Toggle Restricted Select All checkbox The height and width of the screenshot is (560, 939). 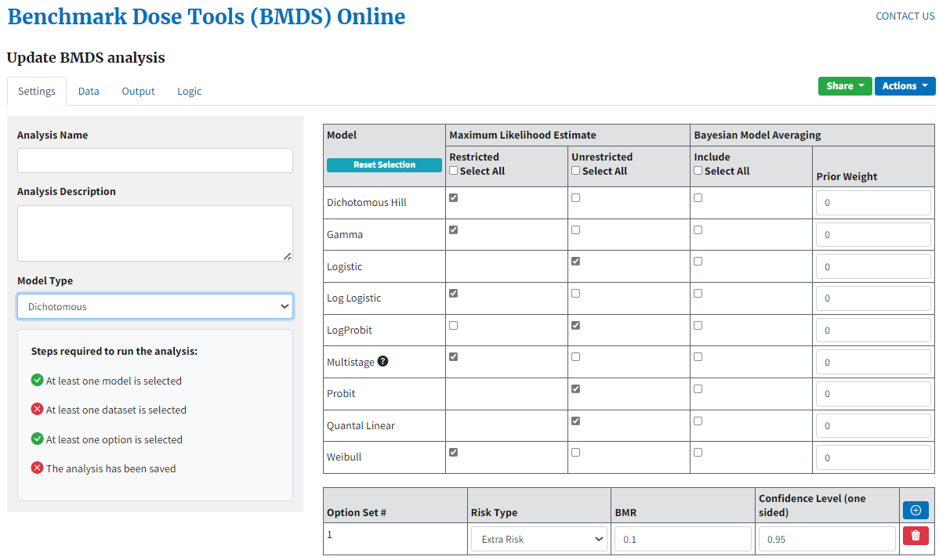point(453,171)
